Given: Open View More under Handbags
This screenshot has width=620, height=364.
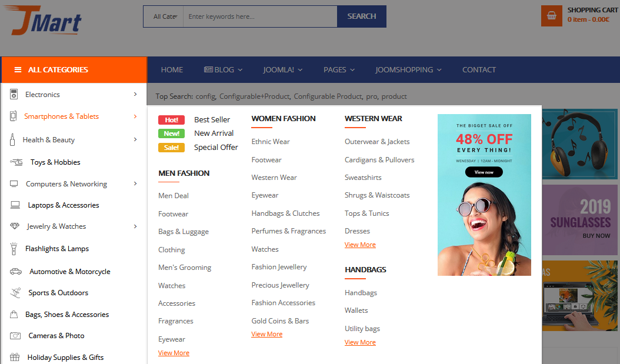Looking at the screenshot, I should coord(360,342).
